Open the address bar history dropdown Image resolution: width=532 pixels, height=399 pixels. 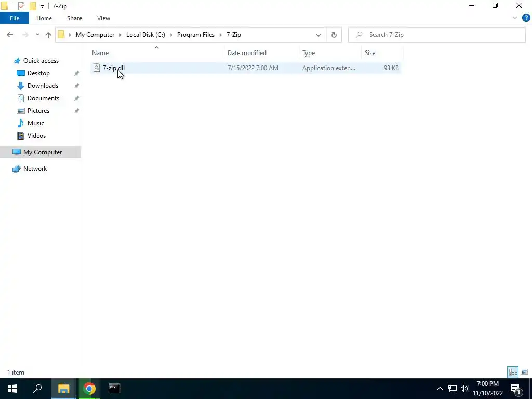[x=318, y=35]
